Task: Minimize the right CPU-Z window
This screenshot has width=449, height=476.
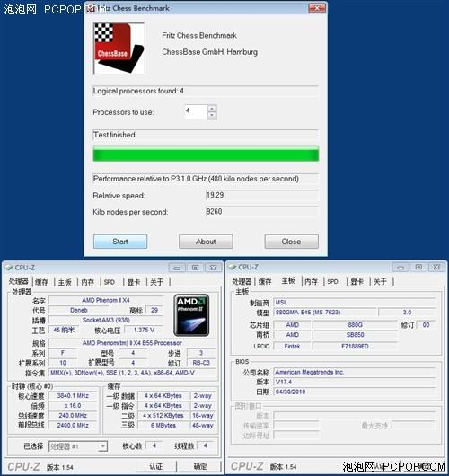Action: point(401,267)
